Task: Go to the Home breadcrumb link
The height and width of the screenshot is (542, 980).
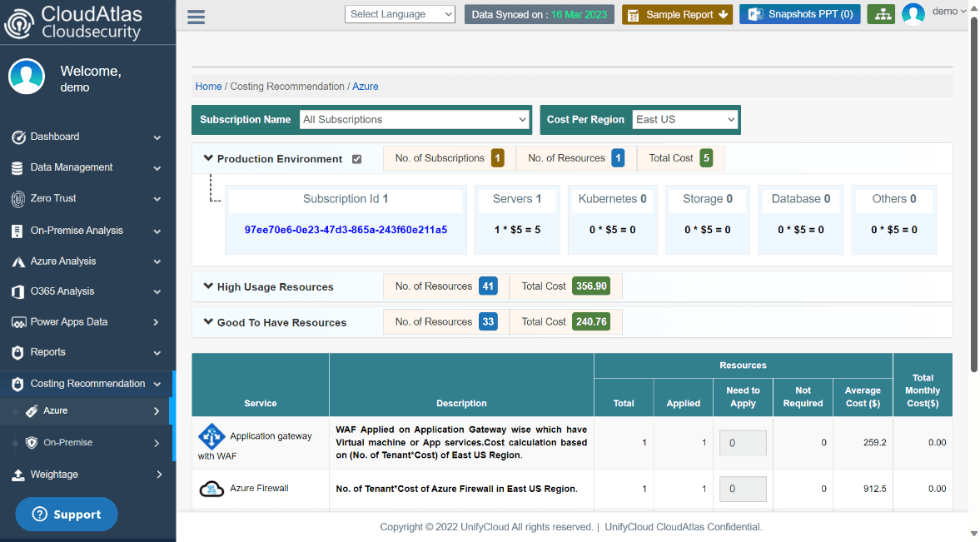Action: coord(208,87)
